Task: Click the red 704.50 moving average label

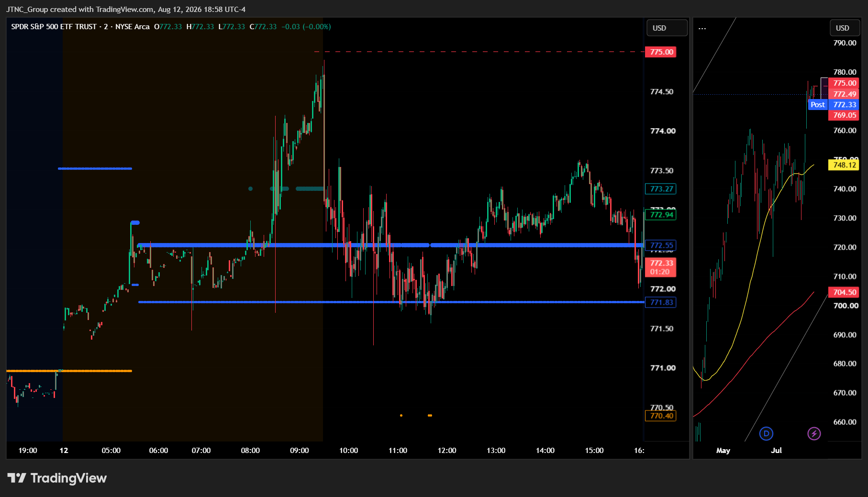Action: tap(844, 292)
